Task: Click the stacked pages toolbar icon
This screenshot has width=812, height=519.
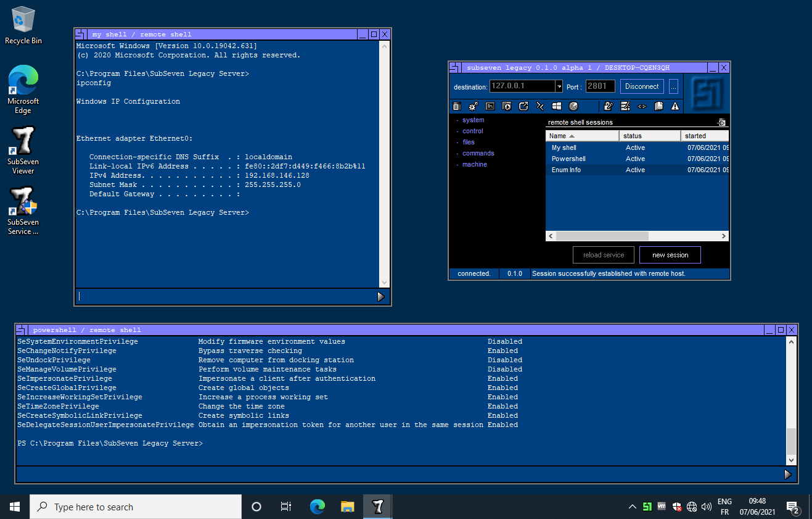Action: (658, 106)
